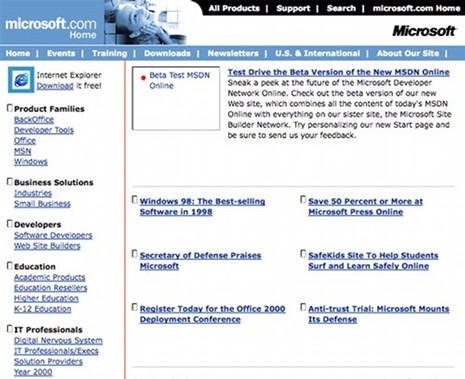Click the bullet beside SafeKids Site headline
Image resolution: width=465 pixels, height=379 pixels.
[303, 254]
